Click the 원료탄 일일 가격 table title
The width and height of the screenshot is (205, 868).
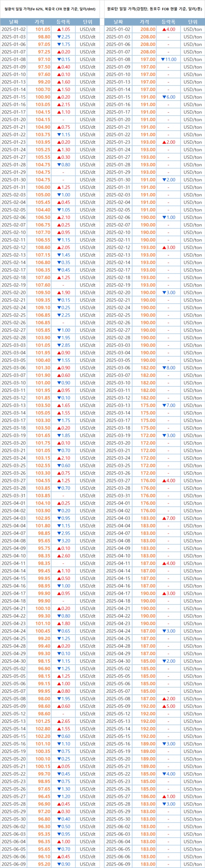[x=154, y=9]
